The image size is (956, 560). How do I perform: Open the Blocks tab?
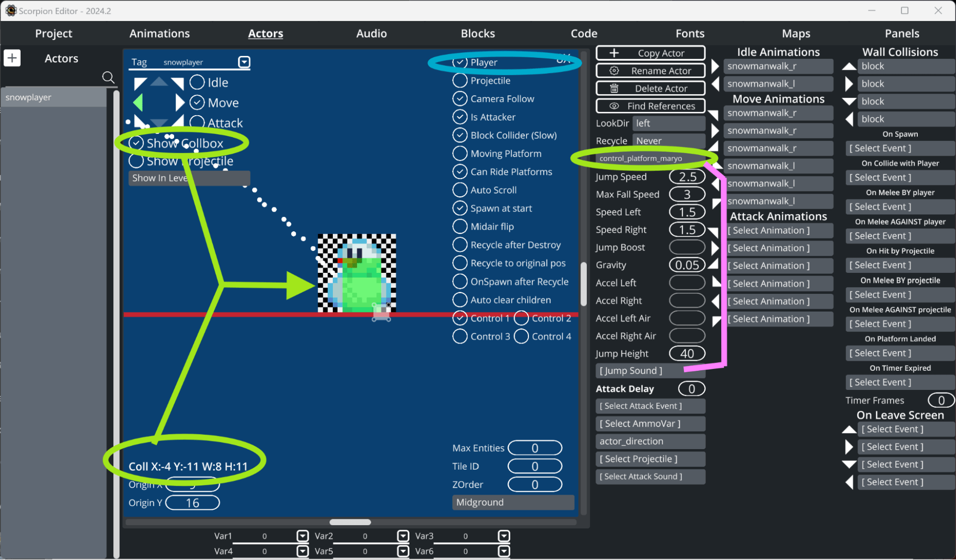click(477, 33)
